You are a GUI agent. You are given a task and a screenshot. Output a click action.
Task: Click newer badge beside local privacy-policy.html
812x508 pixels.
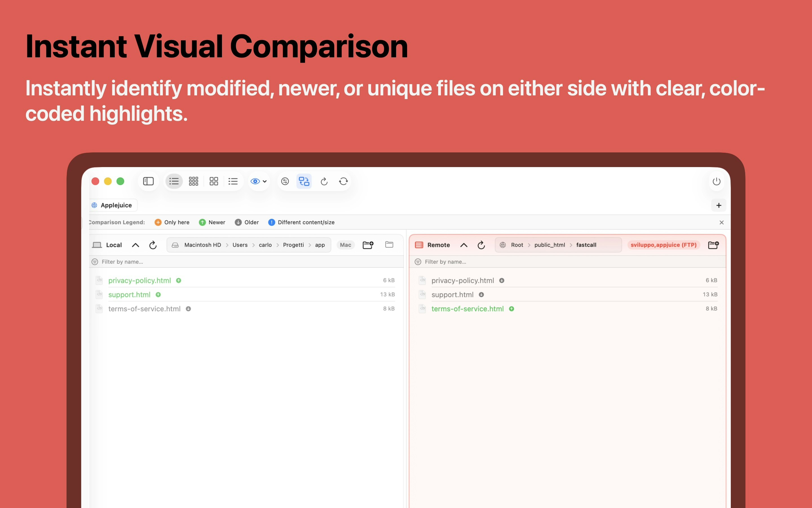tap(179, 281)
